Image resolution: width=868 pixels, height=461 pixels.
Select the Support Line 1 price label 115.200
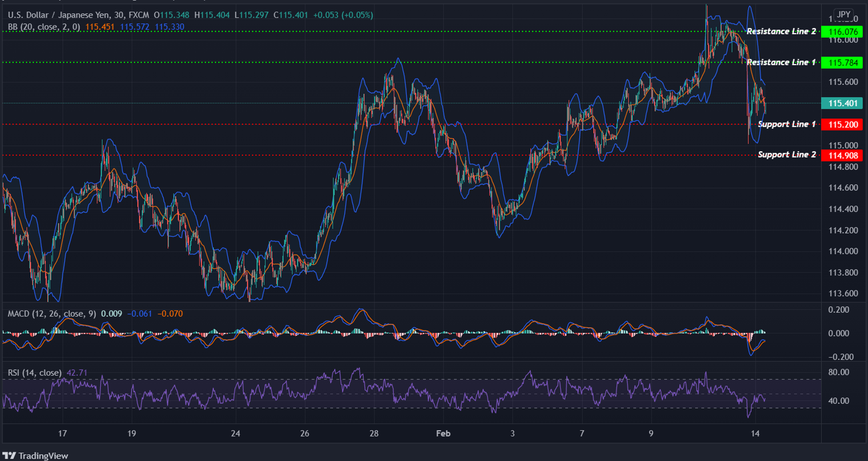pyautogui.click(x=843, y=124)
